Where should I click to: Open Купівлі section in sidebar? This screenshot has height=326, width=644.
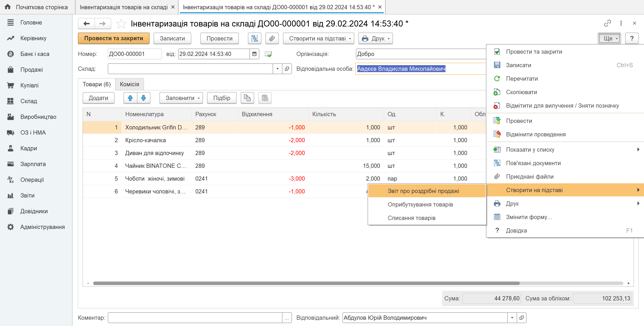click(x=29, y=86)
